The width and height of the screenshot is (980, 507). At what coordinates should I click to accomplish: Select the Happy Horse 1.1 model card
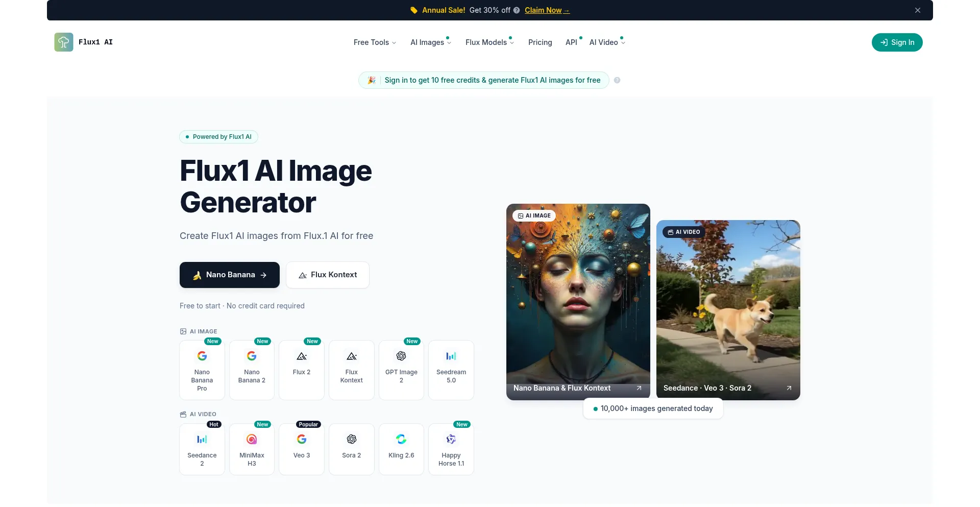(451, 449)
